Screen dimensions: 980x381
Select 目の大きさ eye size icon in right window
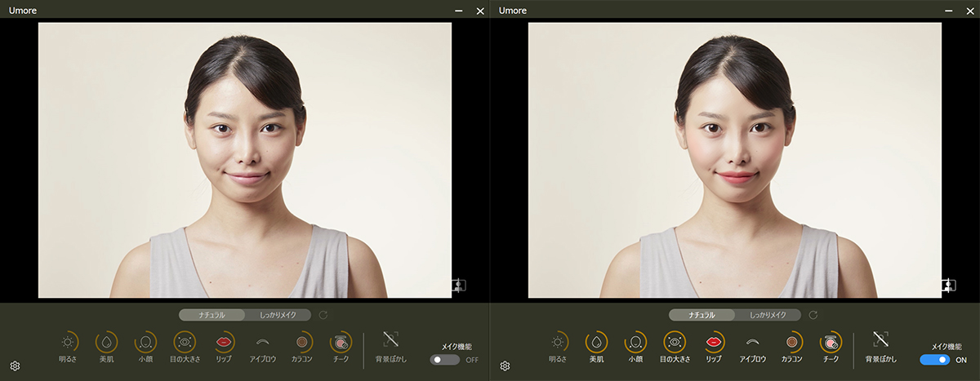tap(675, 342)
